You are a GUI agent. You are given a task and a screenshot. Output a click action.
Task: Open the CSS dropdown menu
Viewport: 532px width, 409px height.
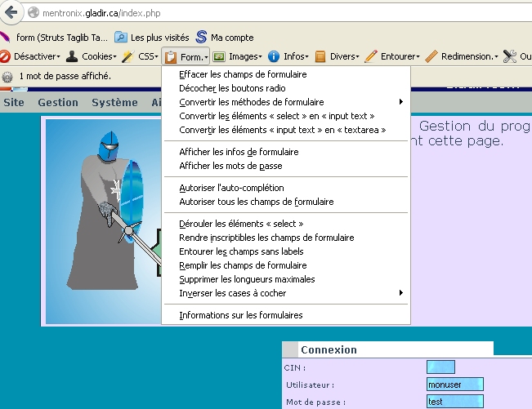tap(148, 56)
